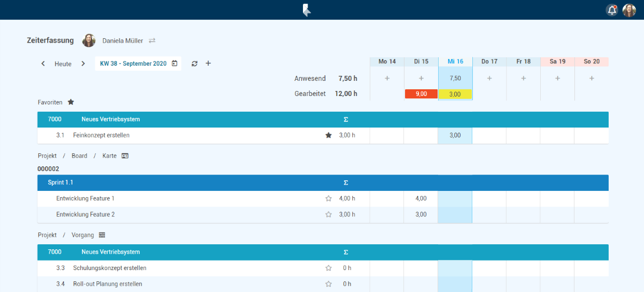Click the Karte card icon in breadcrumb
This screenshot has width=644, height=292.
125,156
